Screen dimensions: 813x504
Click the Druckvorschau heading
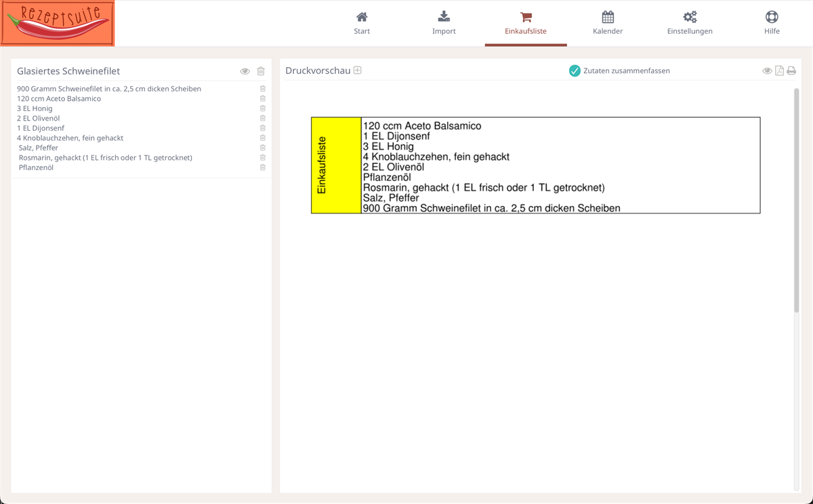pyautogui.click(x=318, y=70)
